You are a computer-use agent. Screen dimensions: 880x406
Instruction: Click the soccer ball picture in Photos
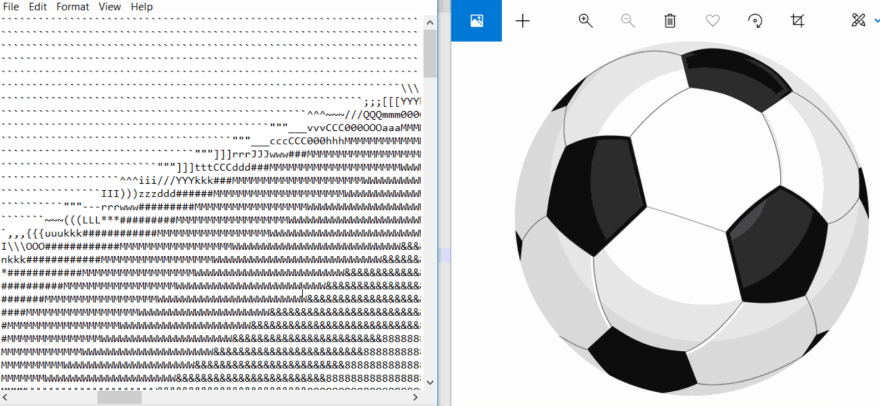(x=691, y=219)
